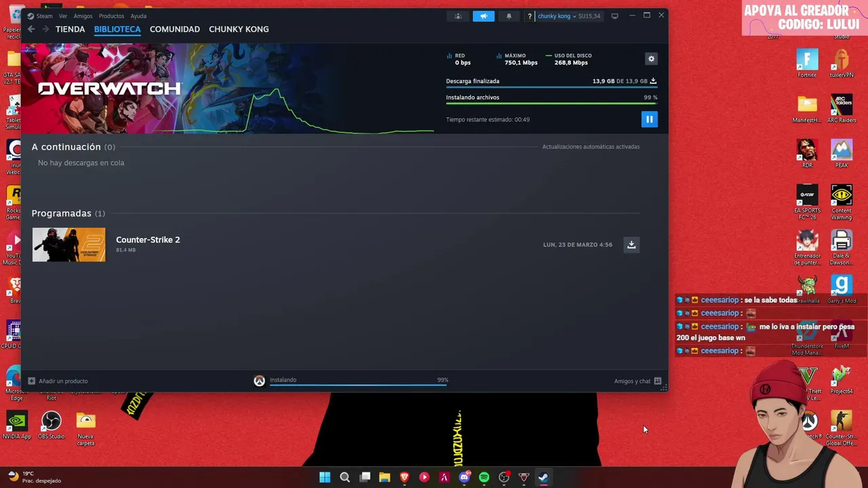
Task: Click 'Actualizaciones automáticas activadas' text
Action: point(591,146)
